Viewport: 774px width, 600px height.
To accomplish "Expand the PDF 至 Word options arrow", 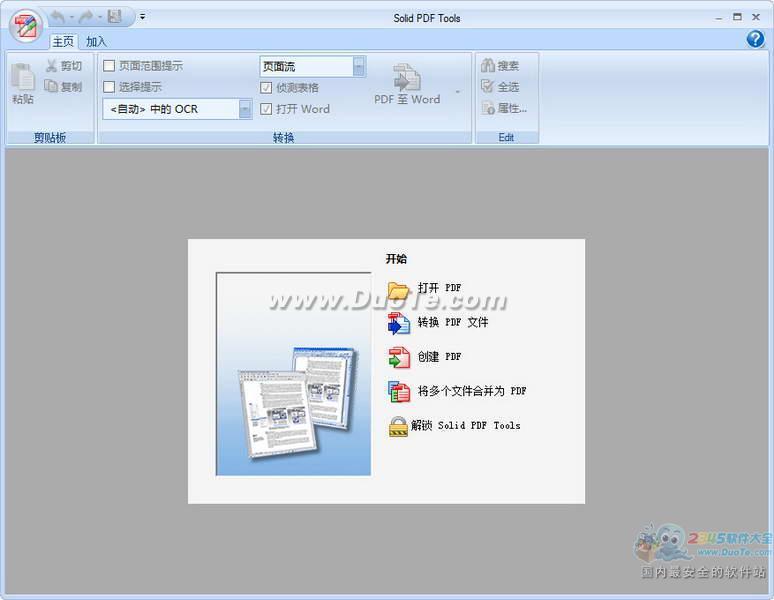I will pos(458,92).
